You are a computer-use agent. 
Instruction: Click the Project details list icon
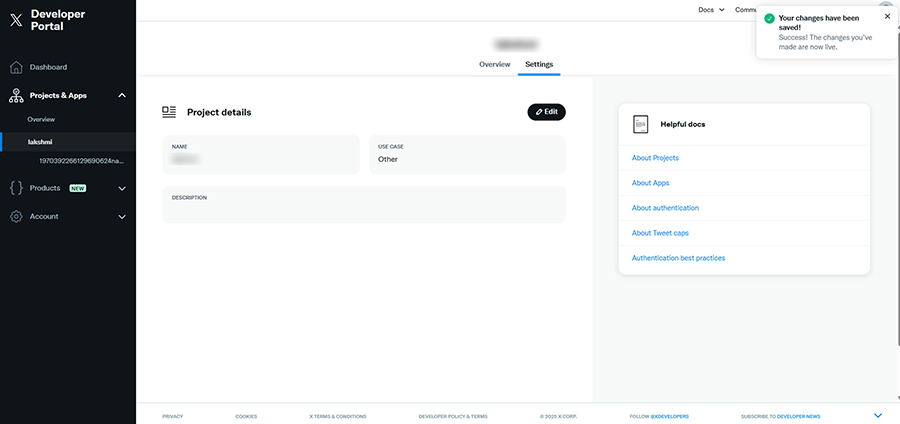point(169,112)
